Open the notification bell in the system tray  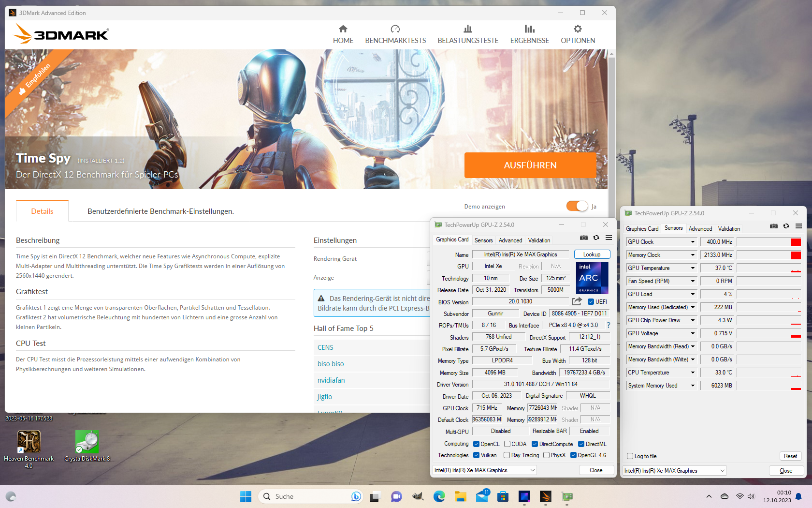click(798, 496)
